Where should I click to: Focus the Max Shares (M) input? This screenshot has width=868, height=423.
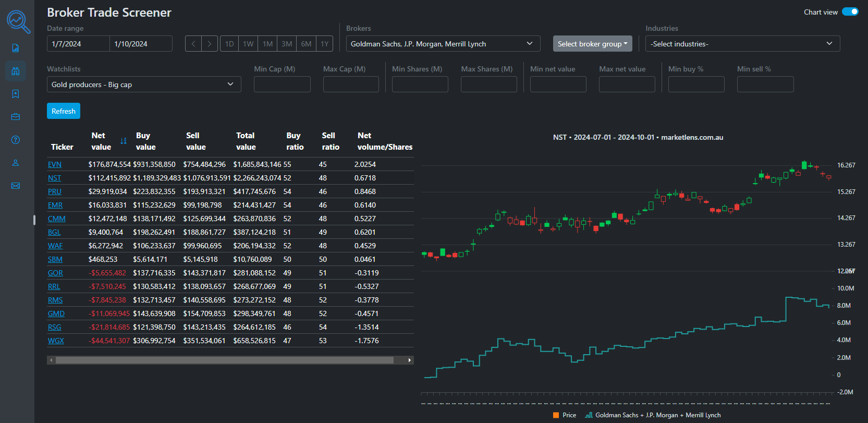pyautogui.click(x=489, y=84)
